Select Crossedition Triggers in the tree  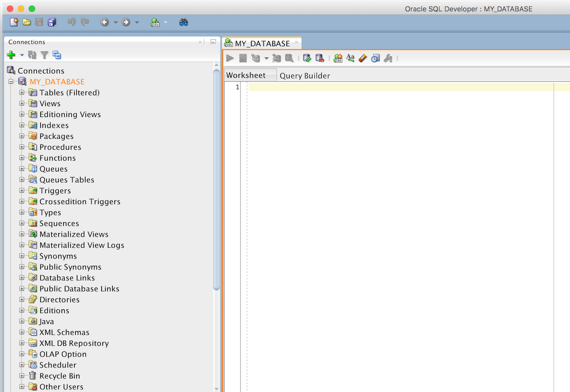click(79, 201)
